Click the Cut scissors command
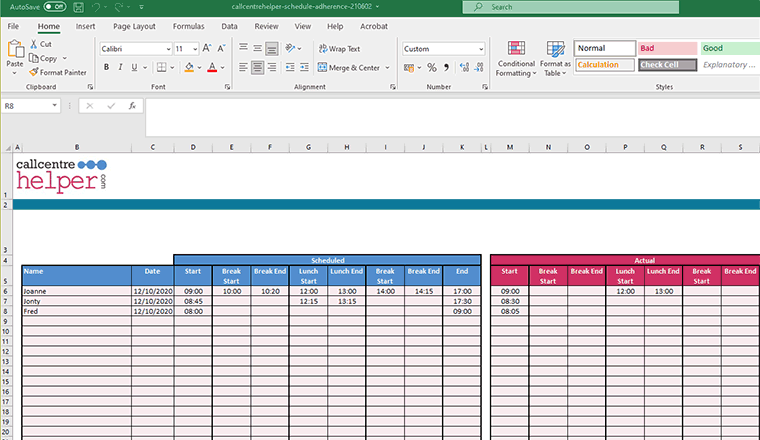Screen dimensions: 760x440 pos(41,44)
